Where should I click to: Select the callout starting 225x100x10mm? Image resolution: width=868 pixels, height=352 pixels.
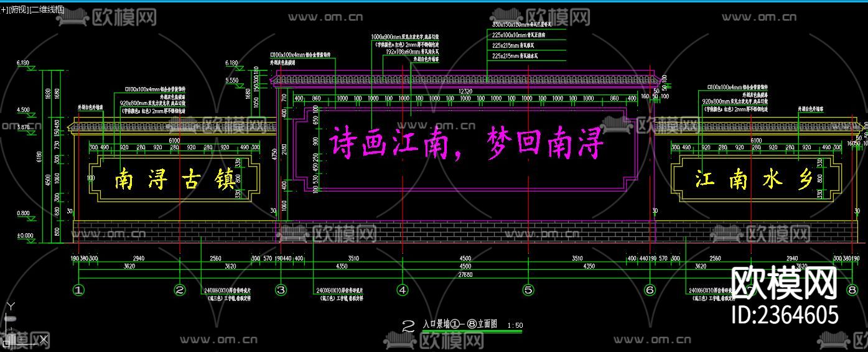pos(518,35)
